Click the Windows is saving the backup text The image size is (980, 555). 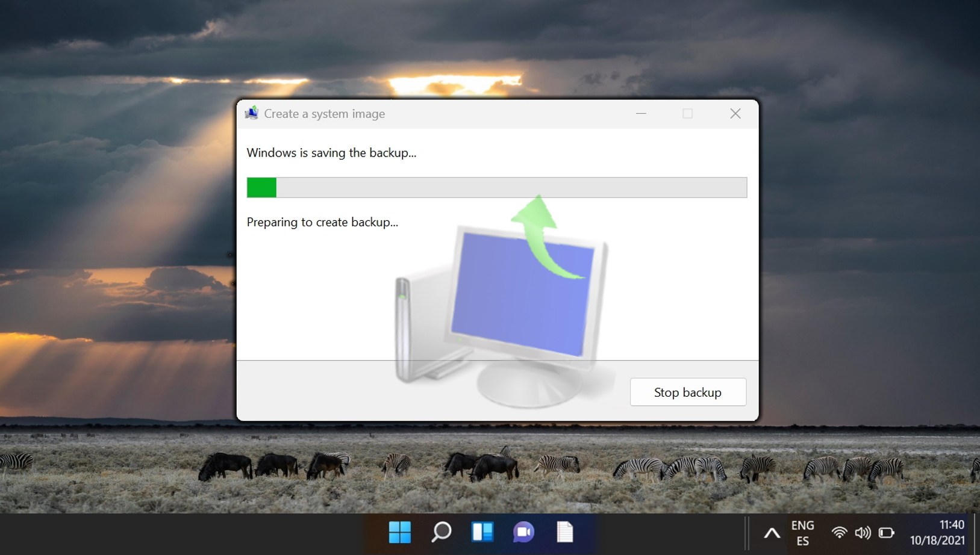coord(332,153)
